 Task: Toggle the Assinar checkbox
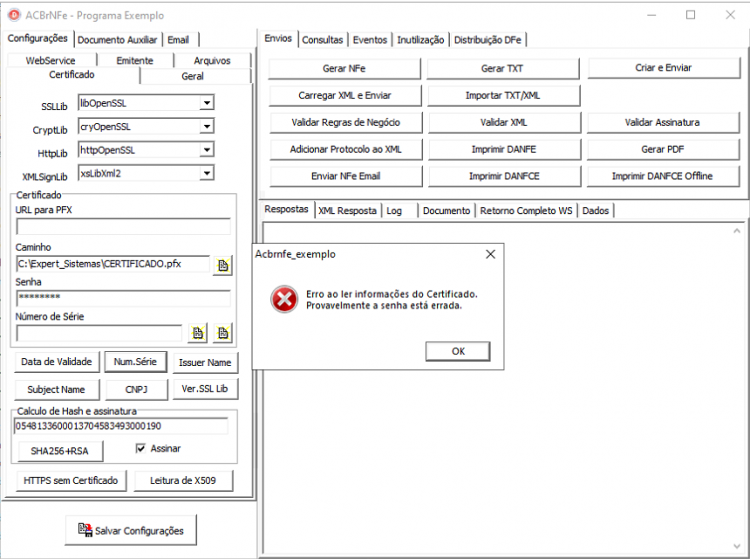[141, 448]
